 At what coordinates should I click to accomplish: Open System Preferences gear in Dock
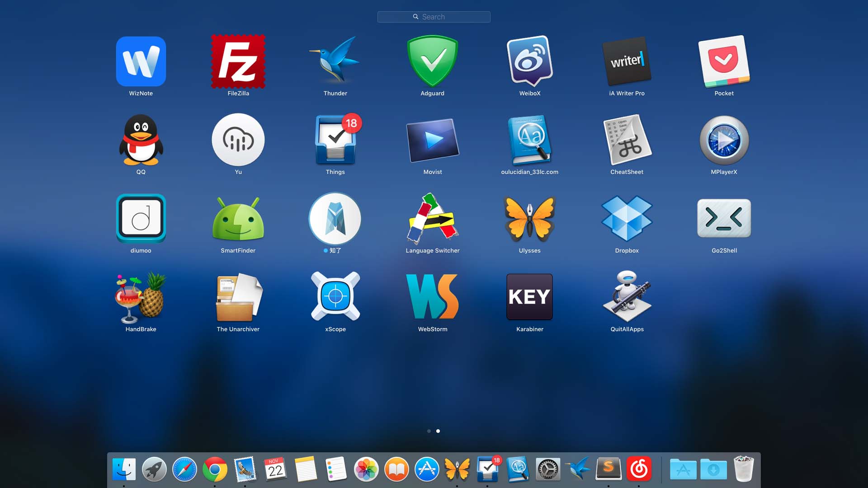point(548,469)
